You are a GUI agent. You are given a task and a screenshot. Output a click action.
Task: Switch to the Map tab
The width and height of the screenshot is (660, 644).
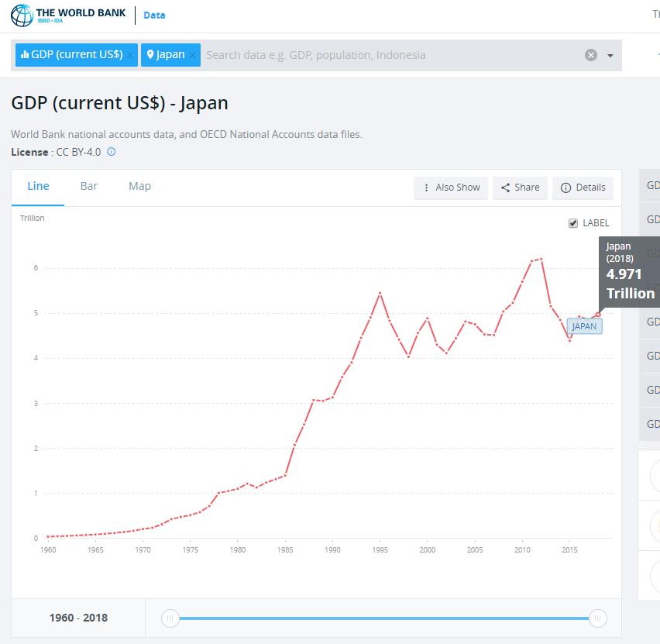[x=139, y=186]
